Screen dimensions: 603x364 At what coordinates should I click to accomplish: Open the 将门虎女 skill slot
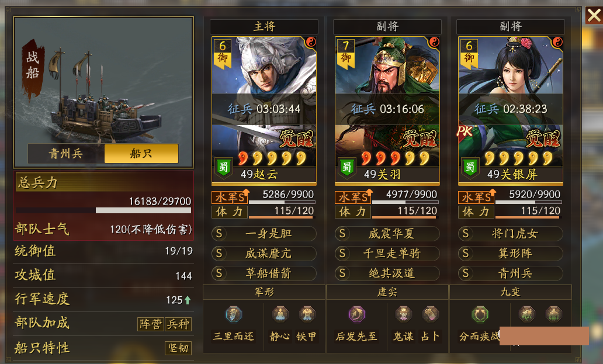coord(510,234)
